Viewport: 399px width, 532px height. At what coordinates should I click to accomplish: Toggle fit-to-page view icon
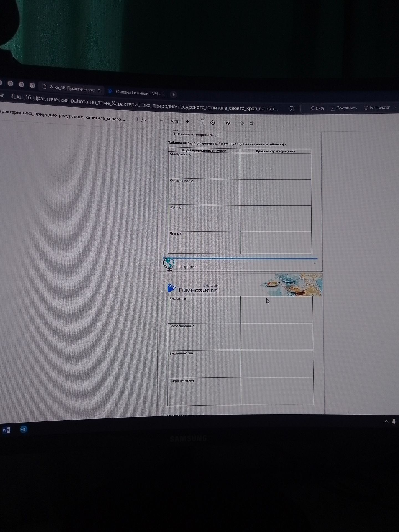point(203,122)
